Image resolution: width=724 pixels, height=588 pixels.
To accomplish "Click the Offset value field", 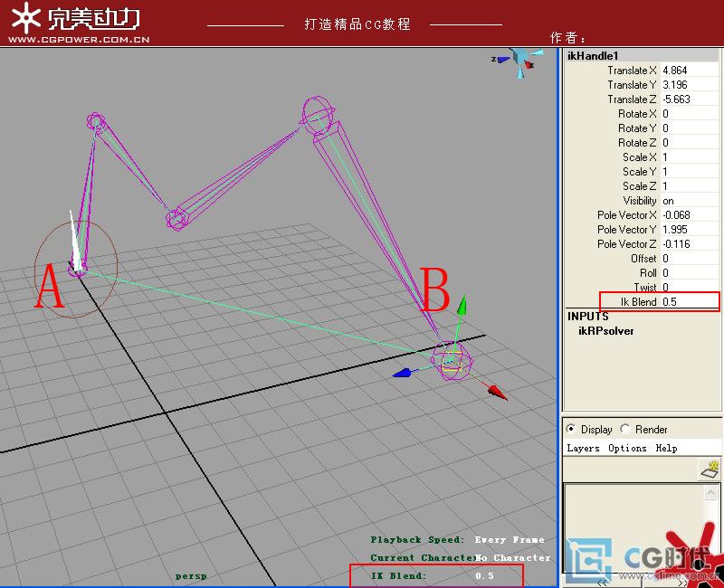I will 690,259.
